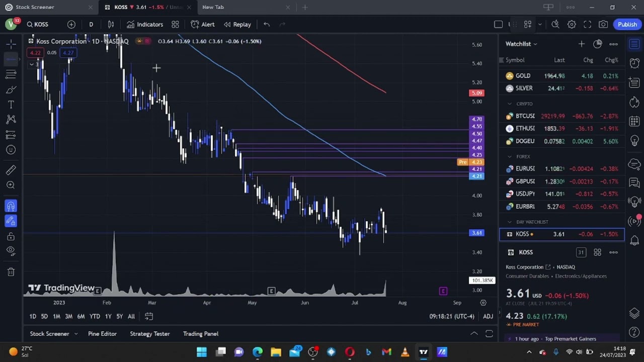Open the D time interval selector
The width and height of the screenshot is (644, 362).
[91, 24]
